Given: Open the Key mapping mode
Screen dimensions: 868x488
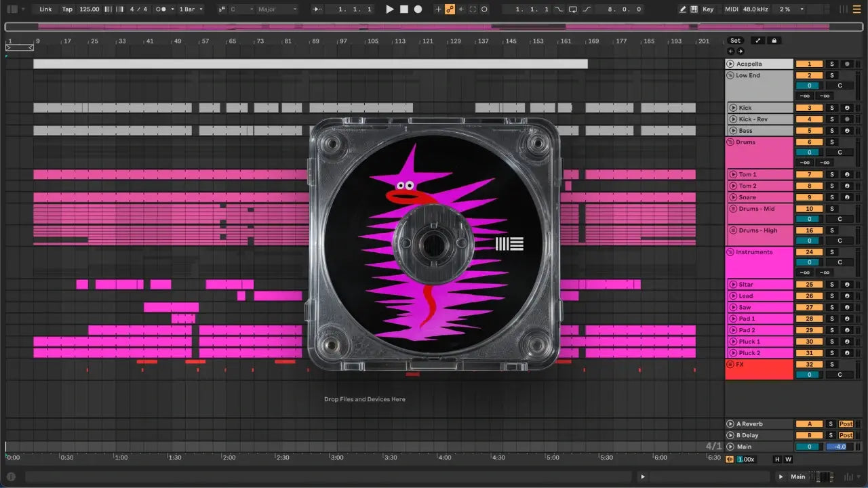Looking at the screenshot, I should (x=708, y=9).
